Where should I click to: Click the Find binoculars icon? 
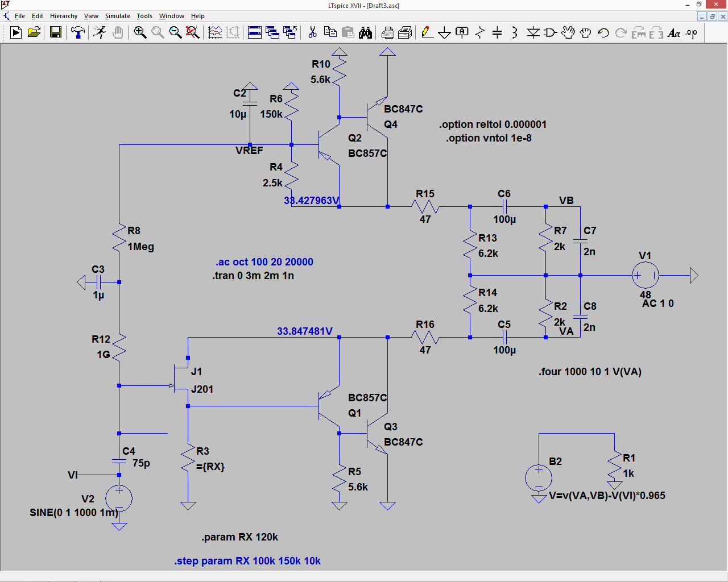point(365,32)
